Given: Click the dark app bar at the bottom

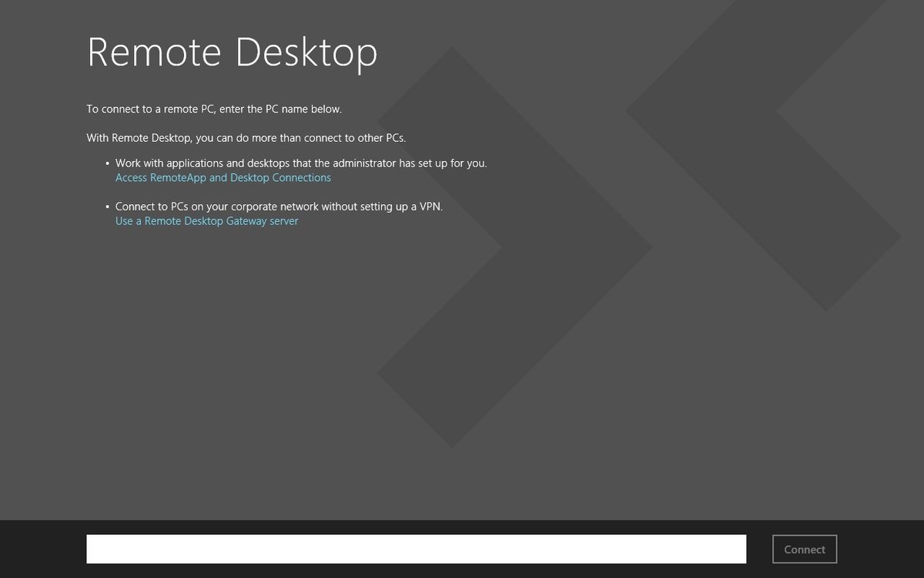Looking at the screenshot, I should pyautogui.click(x=46, y=549).
